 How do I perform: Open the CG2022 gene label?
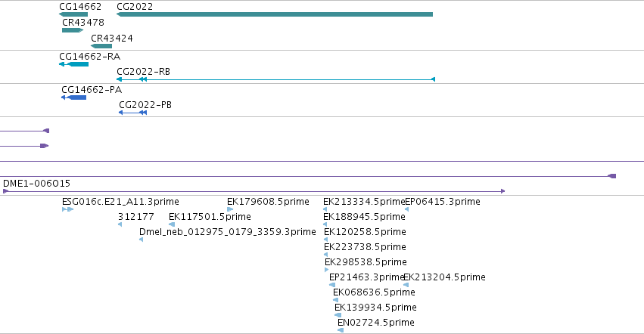coord(135,7)
